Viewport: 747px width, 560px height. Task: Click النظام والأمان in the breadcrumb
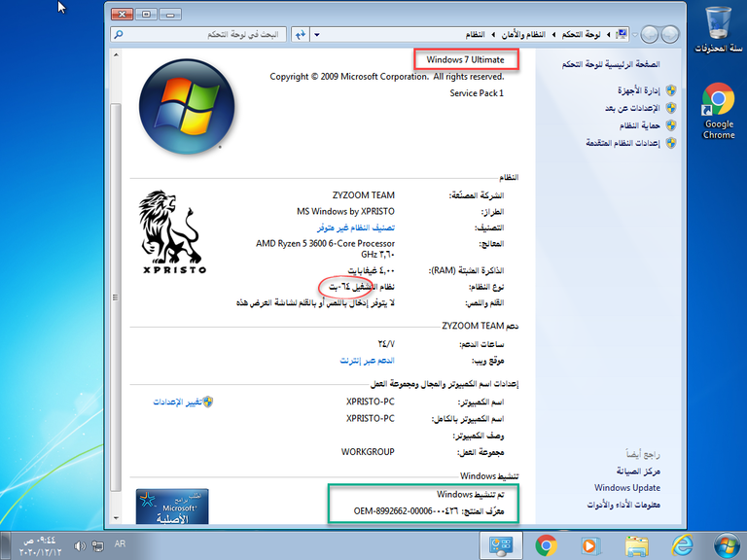[x=522, y=34]
